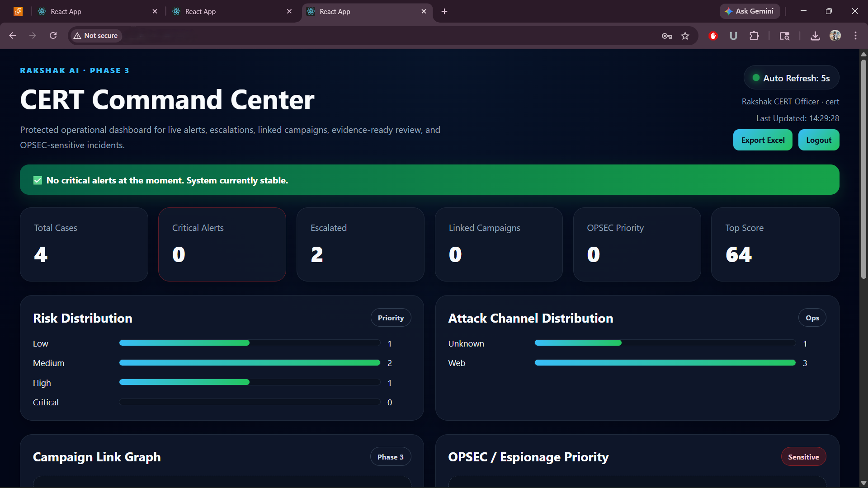Click the Web channel progress bar
868x488 pixels.
[x=665, y=362]
